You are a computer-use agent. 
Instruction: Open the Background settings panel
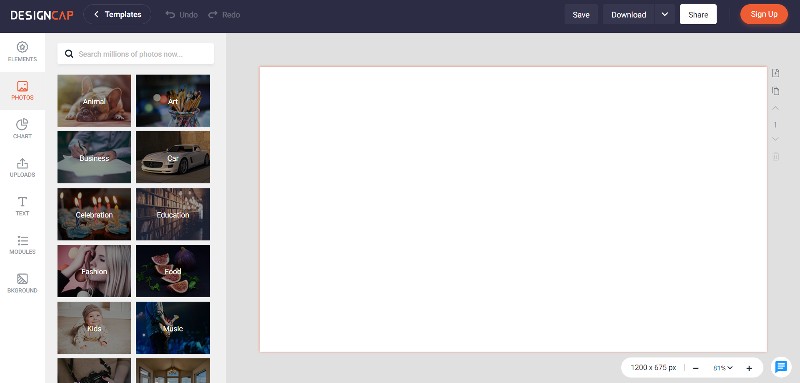(22, 283)
